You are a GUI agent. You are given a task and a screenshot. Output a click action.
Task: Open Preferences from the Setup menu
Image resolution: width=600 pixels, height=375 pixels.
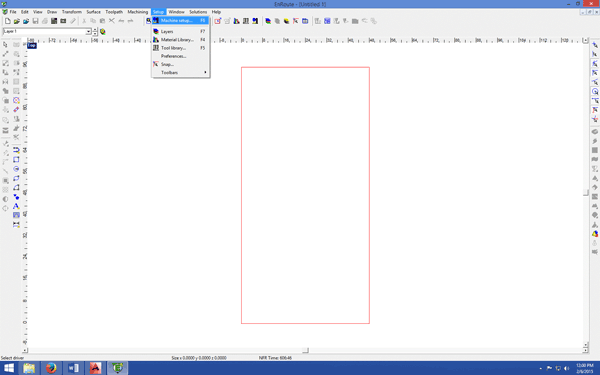(x=180, y=56)
